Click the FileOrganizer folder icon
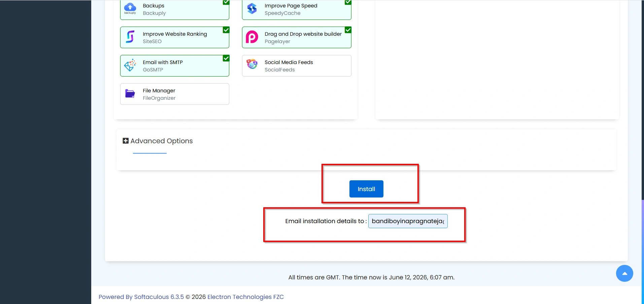This screenshot has height=304, width=644. point(130,93)
